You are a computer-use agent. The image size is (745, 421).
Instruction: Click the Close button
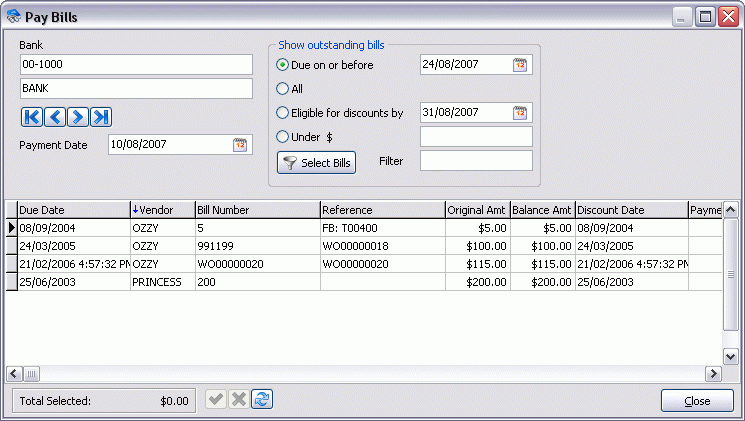pos(697,401)
